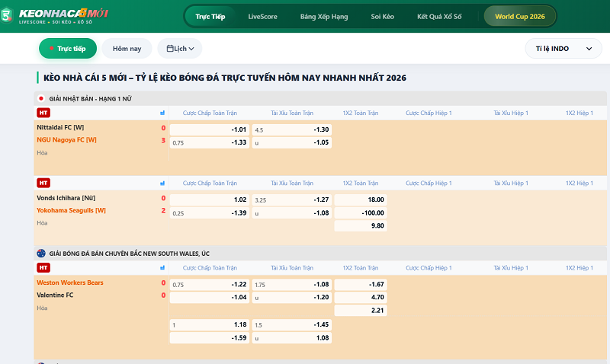The height and width of the screenshot is (364, 610).
Task: Open the Soi Kèo tab
Action: coord(383,16)
